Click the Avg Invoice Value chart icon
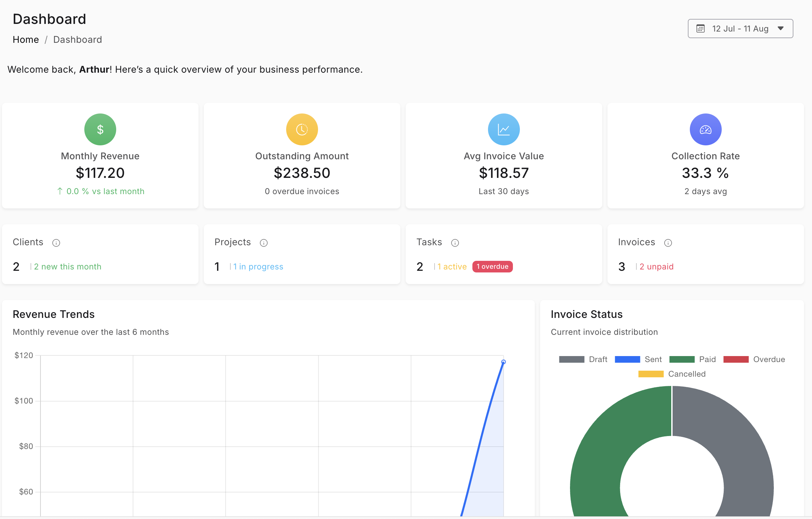Viewport: 812px width, 519px height. point(503,129)
